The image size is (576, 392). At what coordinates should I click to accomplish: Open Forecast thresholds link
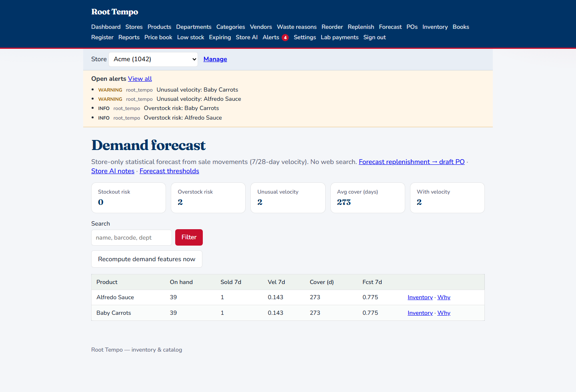coord(169,171)
